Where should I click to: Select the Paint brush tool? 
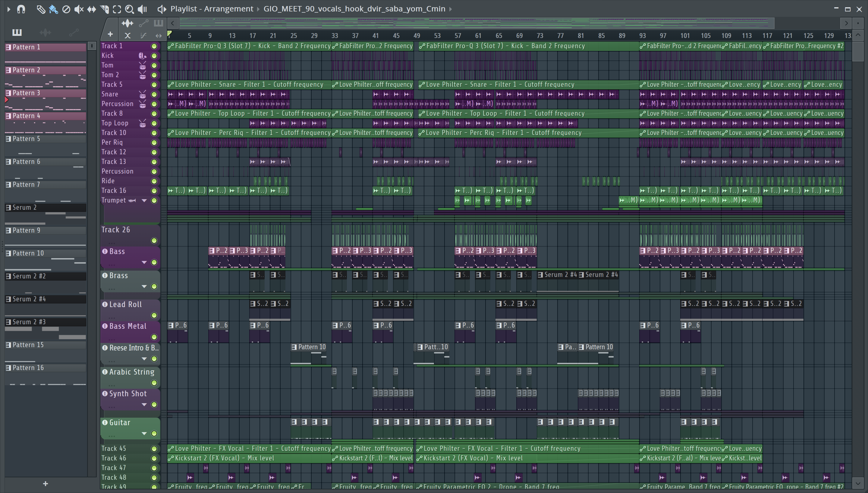click(x=53, y=9)
